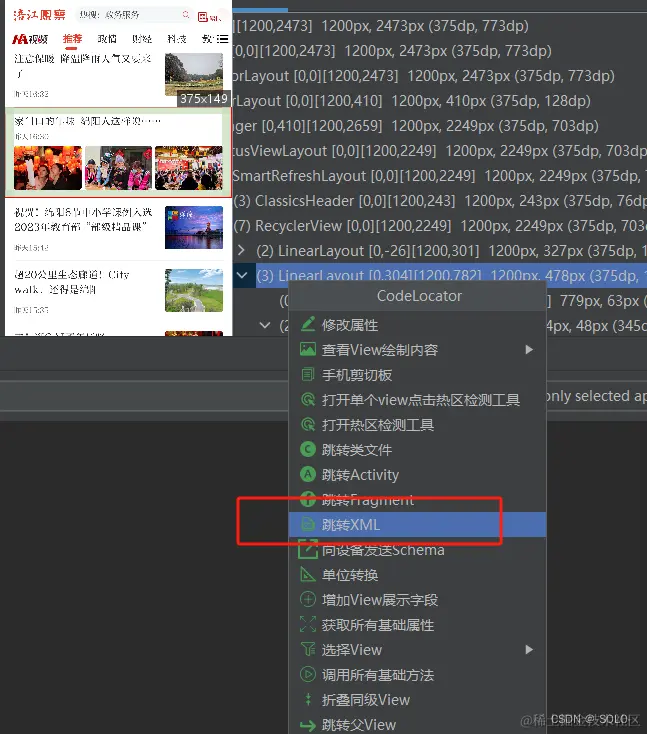Select the (7) RecyclerView tree row
The image size is (647, 734).
440,226
